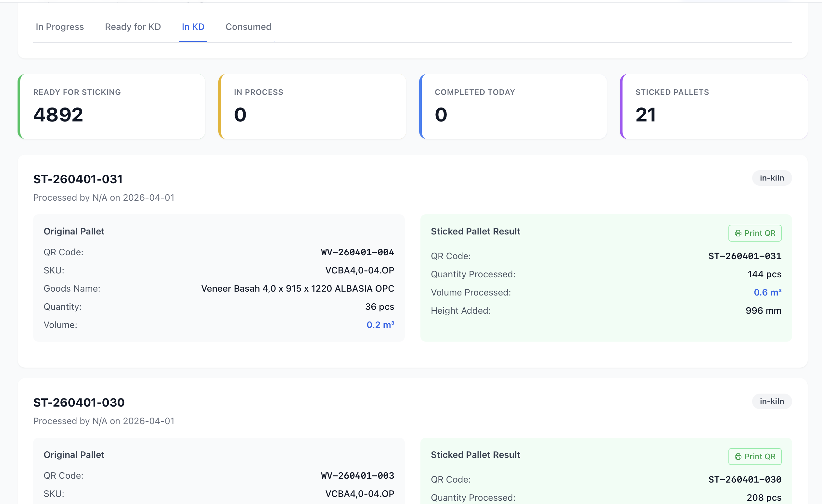Click the In Process stat card
This screenshot has height=504, width=822.
pyautogui.click(x=312, y=107)
